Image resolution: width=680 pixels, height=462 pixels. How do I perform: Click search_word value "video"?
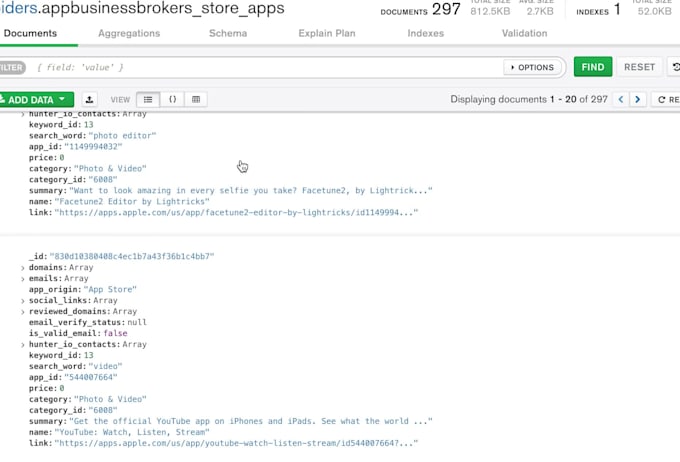coord(105,367)
